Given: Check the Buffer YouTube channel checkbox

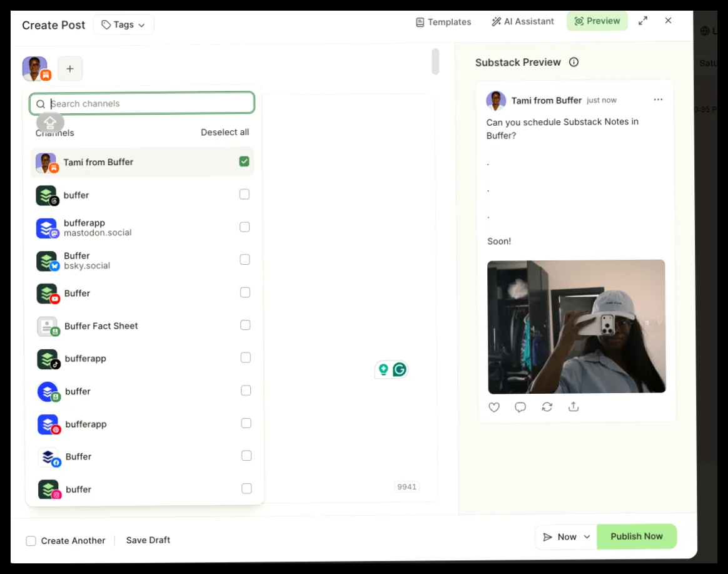Looking at the screenshot, I should pos(245,292).
